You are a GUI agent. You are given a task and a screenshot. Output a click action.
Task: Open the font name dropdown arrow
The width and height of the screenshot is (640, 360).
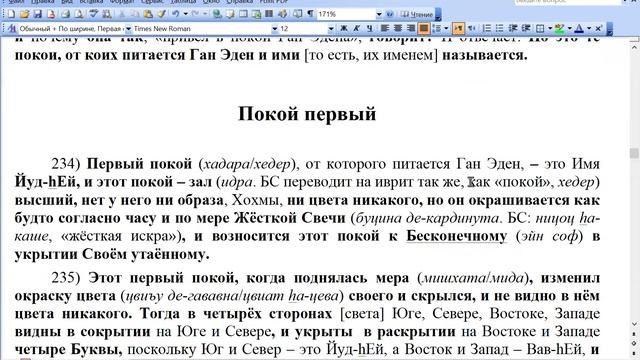pos(275,29)
